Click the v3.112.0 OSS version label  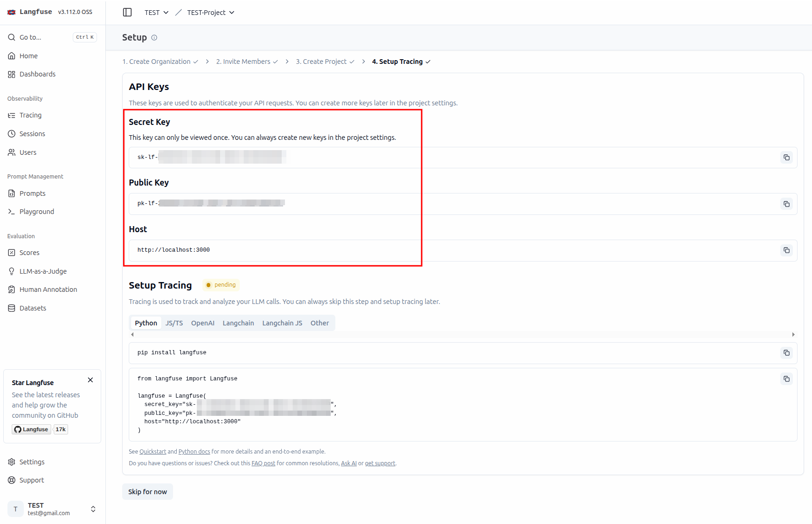coord(75,12)
